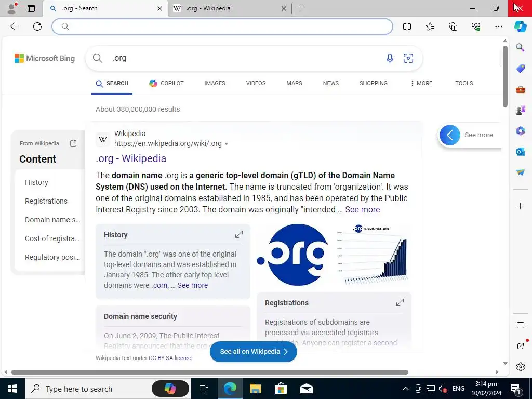
Task: Open sidebar Games chess icon
Action: click(x=520, y=110)
